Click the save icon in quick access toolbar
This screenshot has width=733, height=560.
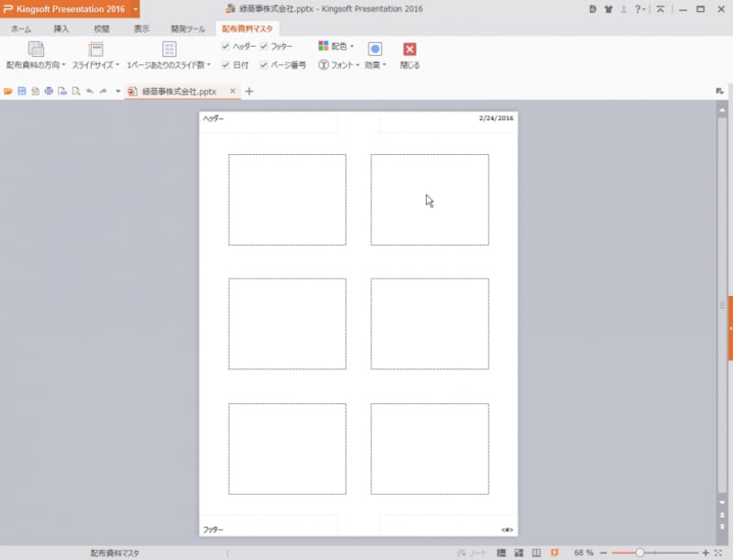pyautogui.click(x=21, y=92)
